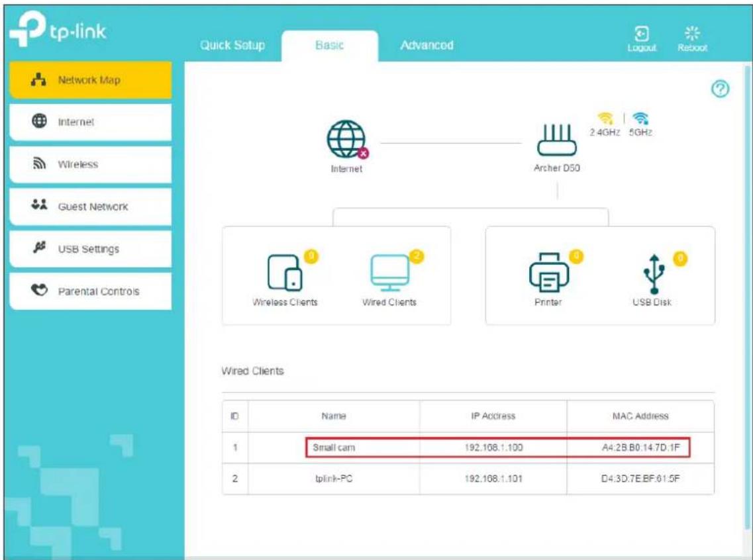
Task: Open Parental Controls in sidebar
Action: click(x=90, y=291)
